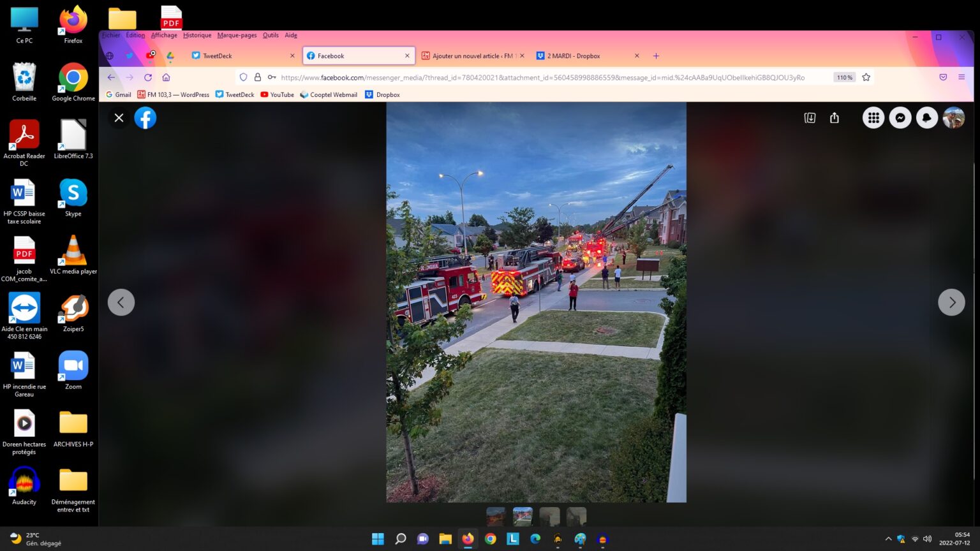Go to the previous photo arrow
Viewport: 980px width, 551px height.
pyautogui.click(x=121, y=302)
